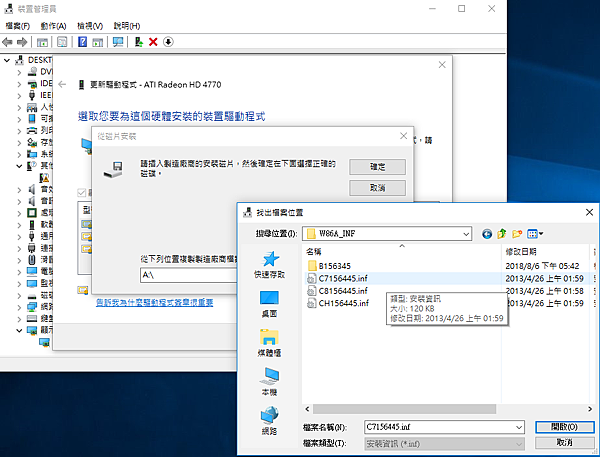Select 快速存取 in the places sidebar
The height and width of the screenshot is (457, 600).
click(270, 265)
